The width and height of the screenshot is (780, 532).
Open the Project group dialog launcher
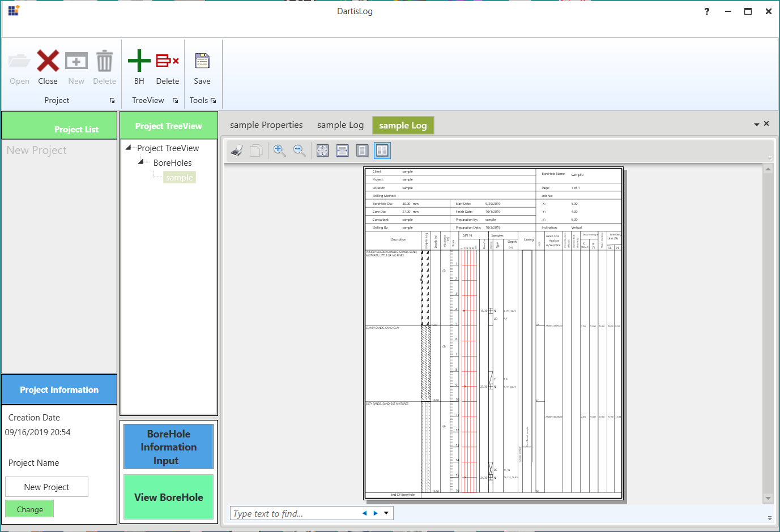point(112,101)
